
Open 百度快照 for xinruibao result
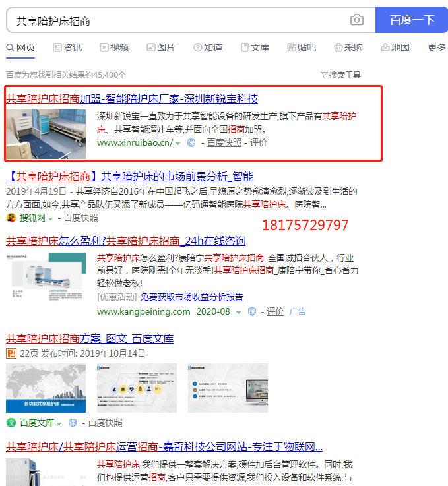pyautogui.click(x=224, y=143)
